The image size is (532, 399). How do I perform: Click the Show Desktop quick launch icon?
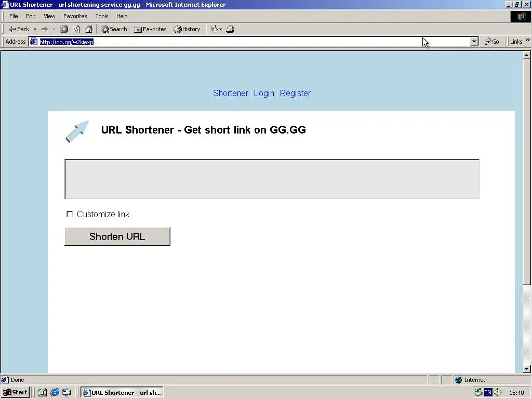tap(43, 393)
